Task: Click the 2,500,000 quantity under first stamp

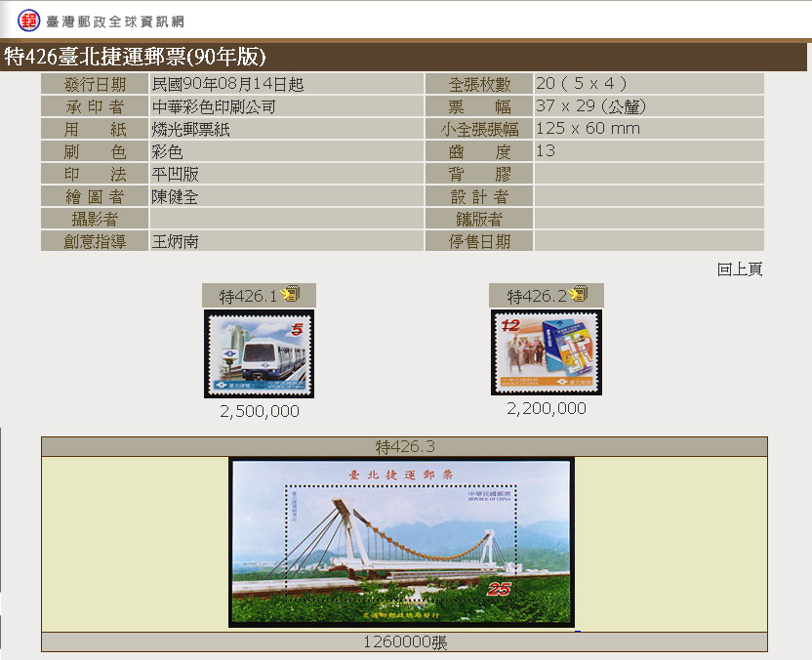Action: (260, 412)
